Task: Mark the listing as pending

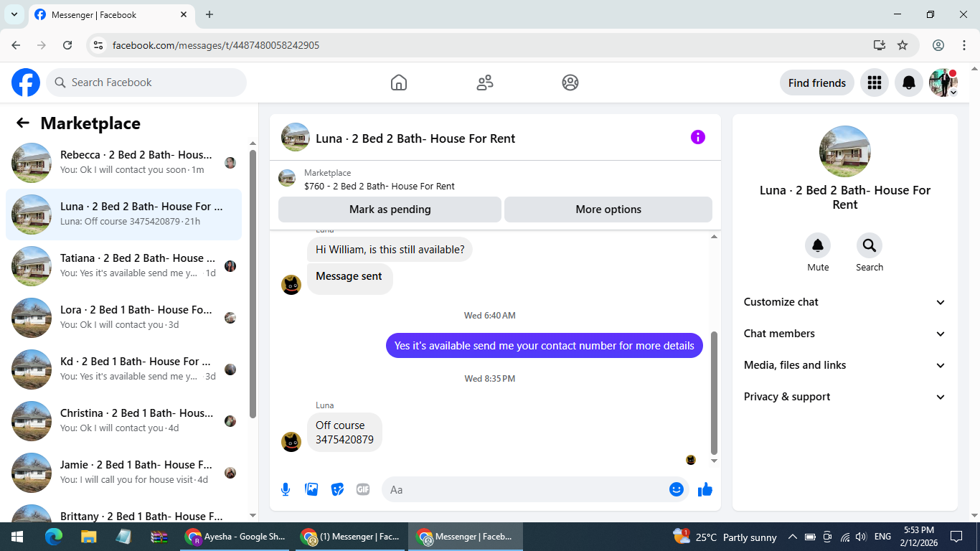Action: [390, 209]
